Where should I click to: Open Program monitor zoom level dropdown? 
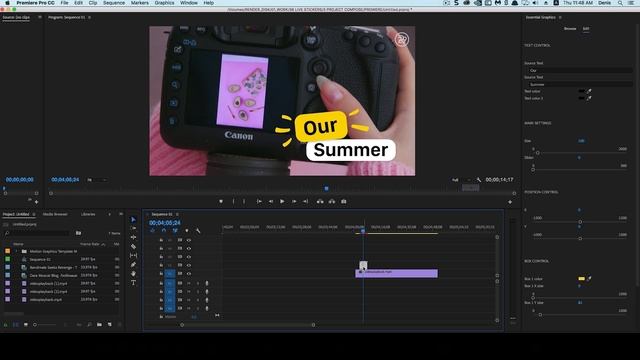[97, 180]
